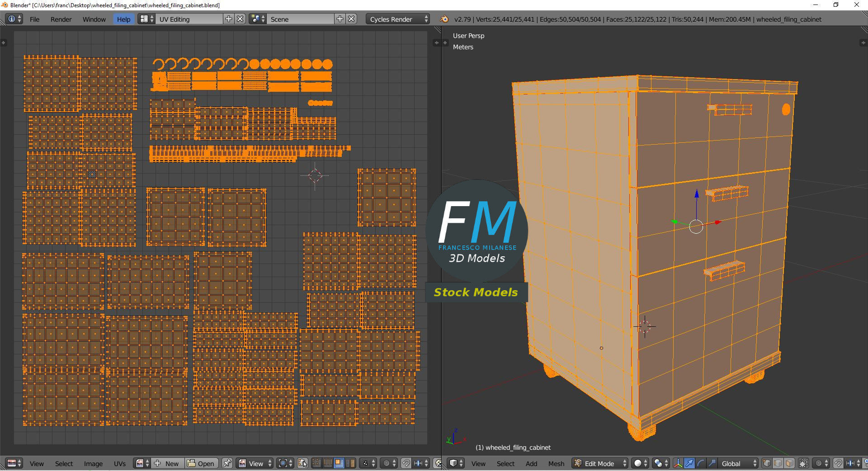Select mesh edge select mode
Viewport: 868px width, 471px height.
coord(778,463)
